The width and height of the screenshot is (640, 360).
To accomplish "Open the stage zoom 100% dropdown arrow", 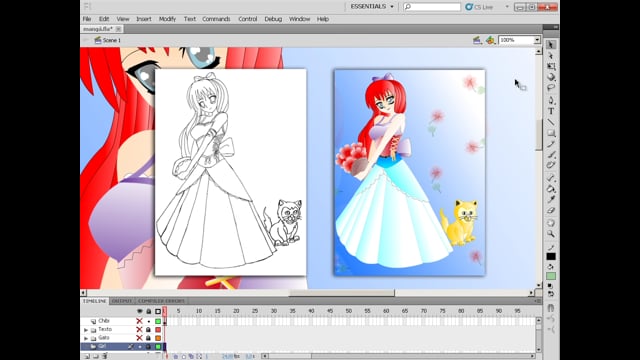I will pyautogui.click(x=537, y=40).
